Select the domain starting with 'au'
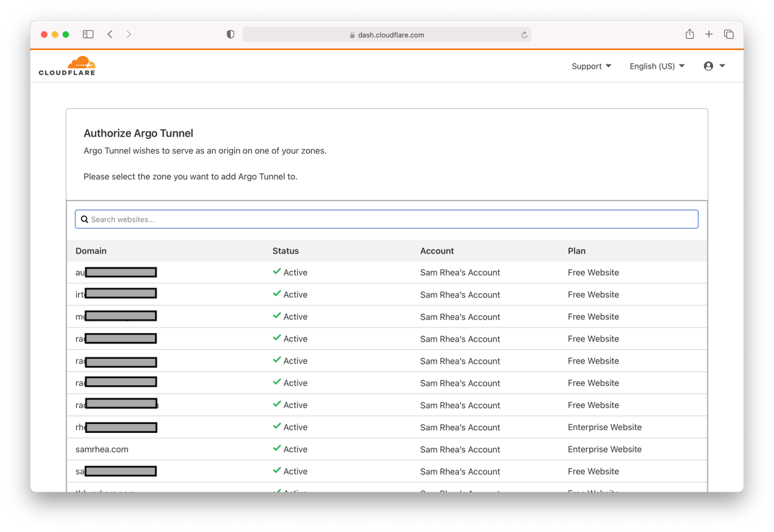Screen dimensions: 774x532 click(116, 272)
